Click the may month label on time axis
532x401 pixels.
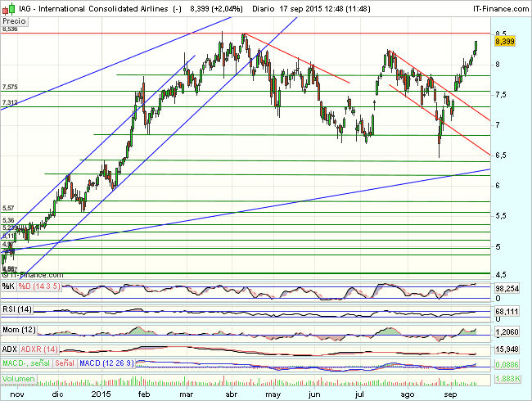click(273, 394)
